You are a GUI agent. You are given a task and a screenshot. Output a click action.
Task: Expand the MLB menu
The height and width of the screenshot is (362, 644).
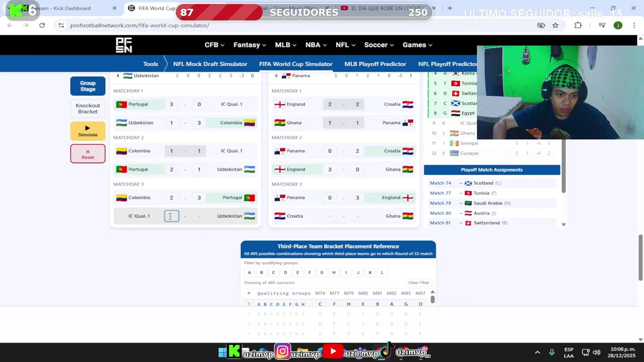click(x=286, y=45)
